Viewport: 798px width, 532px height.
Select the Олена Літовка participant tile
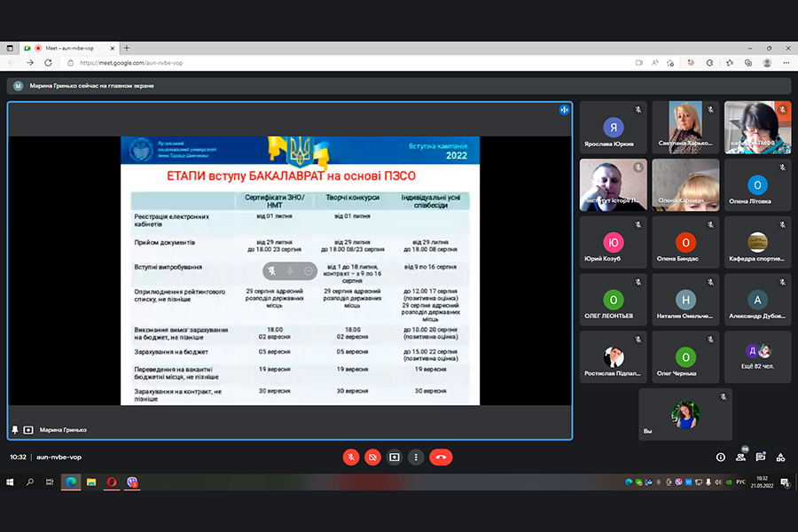point(758,184)
